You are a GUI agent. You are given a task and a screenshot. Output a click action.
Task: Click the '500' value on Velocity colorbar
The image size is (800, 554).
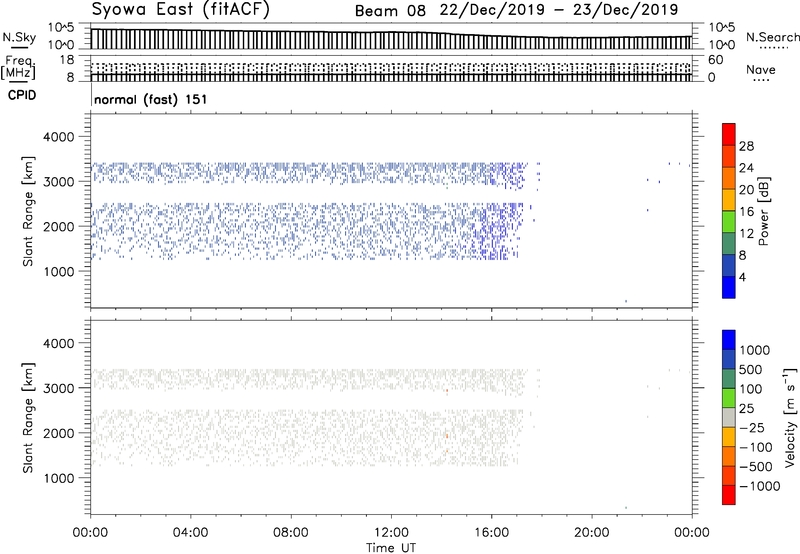pos(751,370)
